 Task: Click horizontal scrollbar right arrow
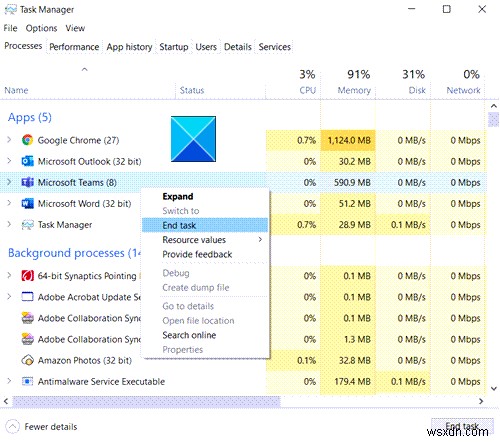481,401
